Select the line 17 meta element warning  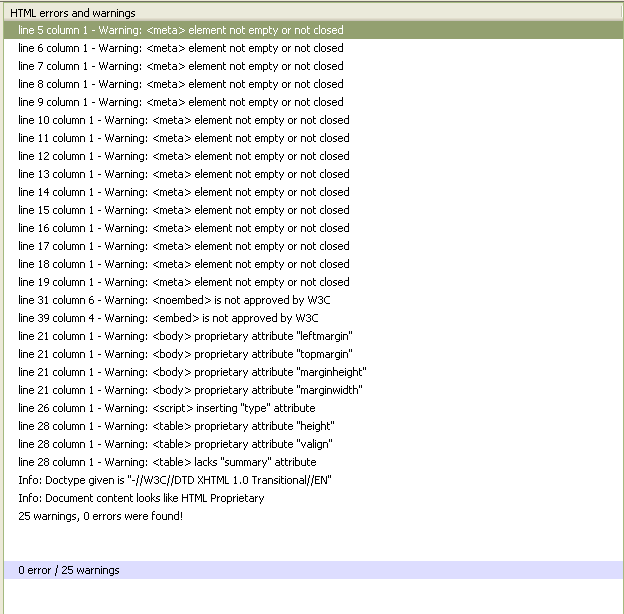pyautogui.click(x=313, y=246)
